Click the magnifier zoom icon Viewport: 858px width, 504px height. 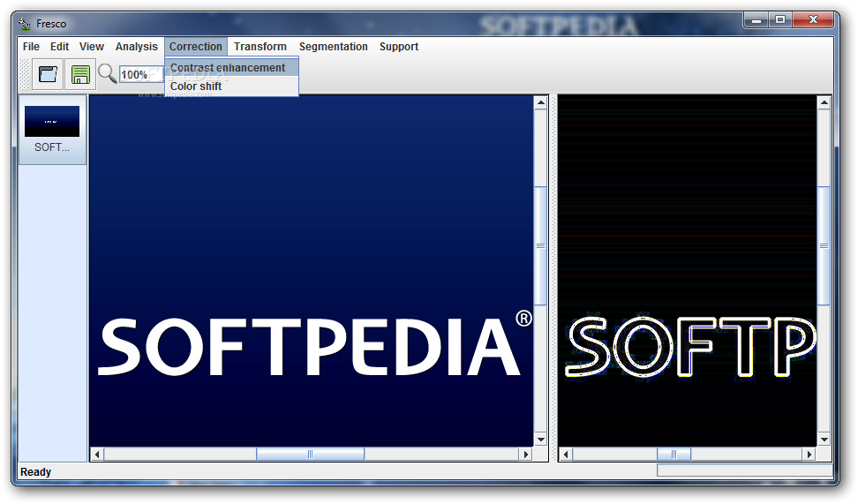pyautogui.click(x=107, y=73)
